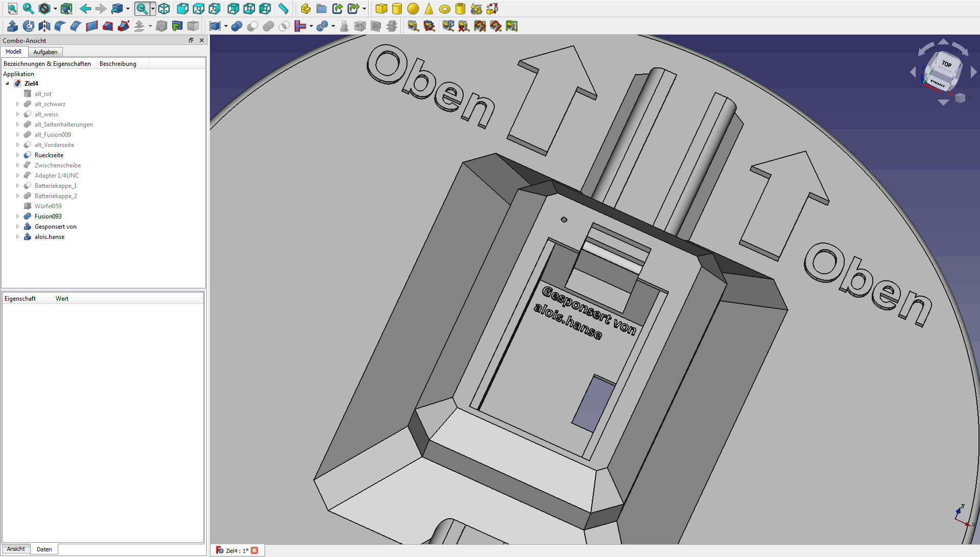
Task: Switch to the Aufgaben tab
Action: 45,52
